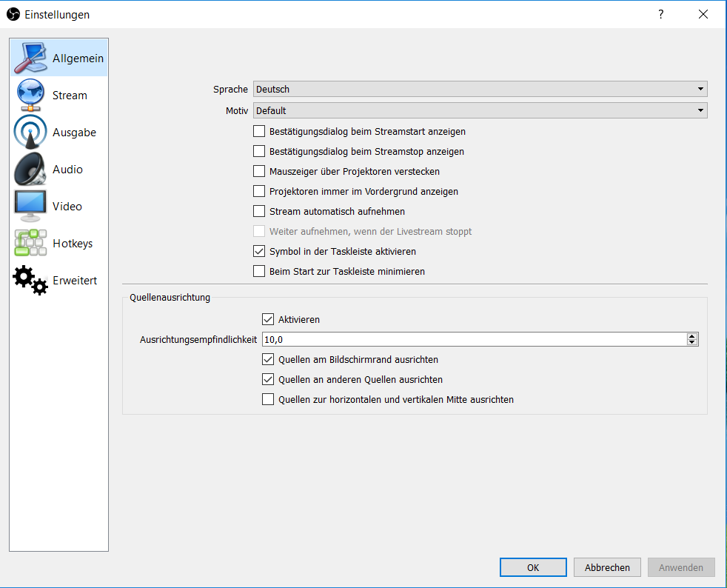Click the Video monitor icon
The height and width of the screenshot is (588, 727).
click(x=30, y=207)
